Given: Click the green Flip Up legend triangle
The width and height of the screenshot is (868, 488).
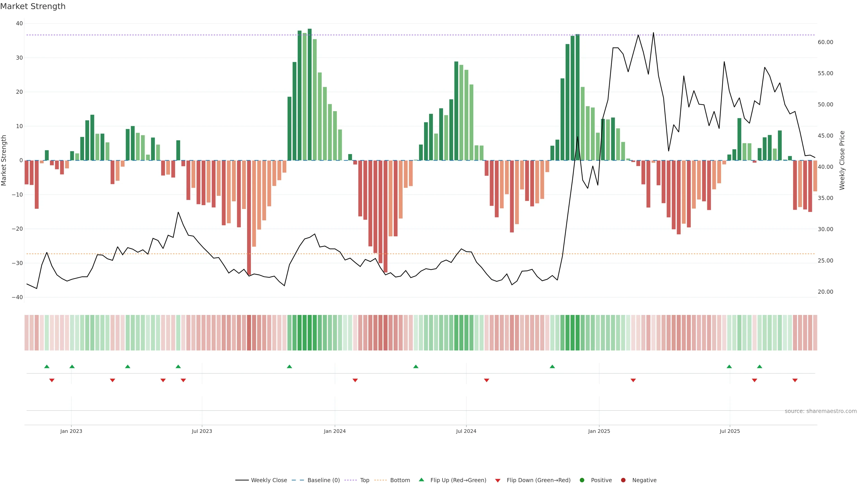Looking at the screenshot, I should tap(421, 480).
